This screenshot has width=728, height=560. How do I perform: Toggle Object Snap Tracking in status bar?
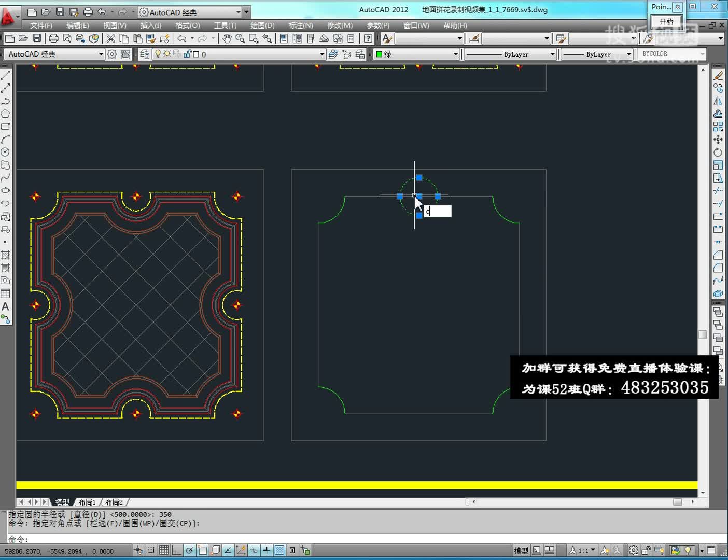228,551
